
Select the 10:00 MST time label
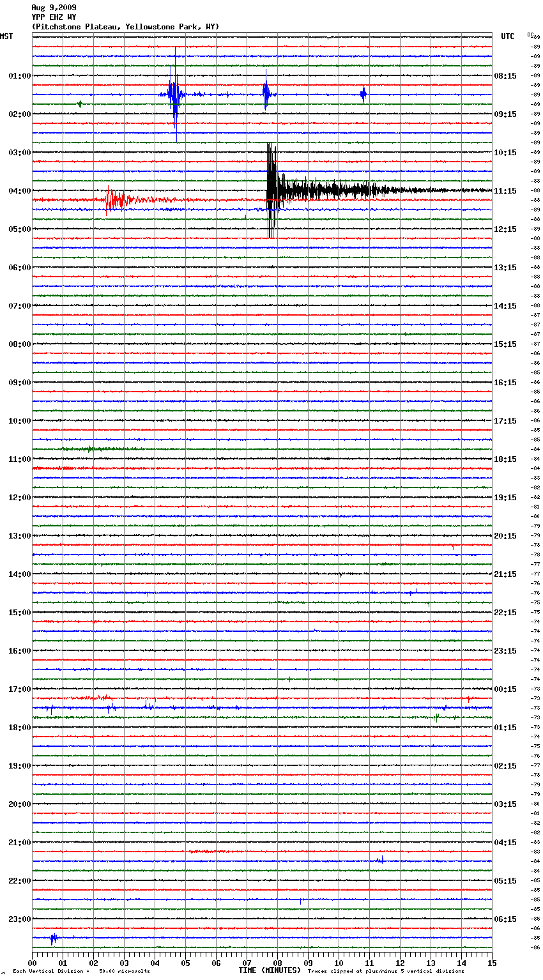[20, 420]
